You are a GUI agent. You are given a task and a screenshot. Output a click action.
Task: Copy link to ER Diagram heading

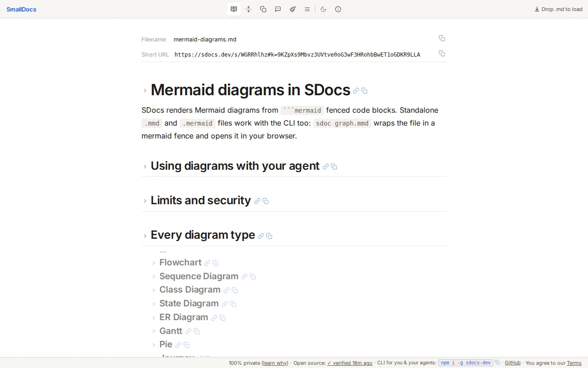[x=214, y=318]
